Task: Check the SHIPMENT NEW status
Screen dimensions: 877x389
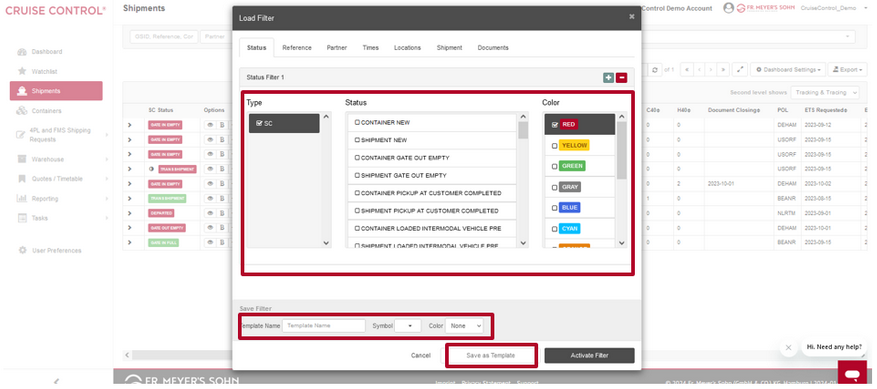Action: [357, 140]
